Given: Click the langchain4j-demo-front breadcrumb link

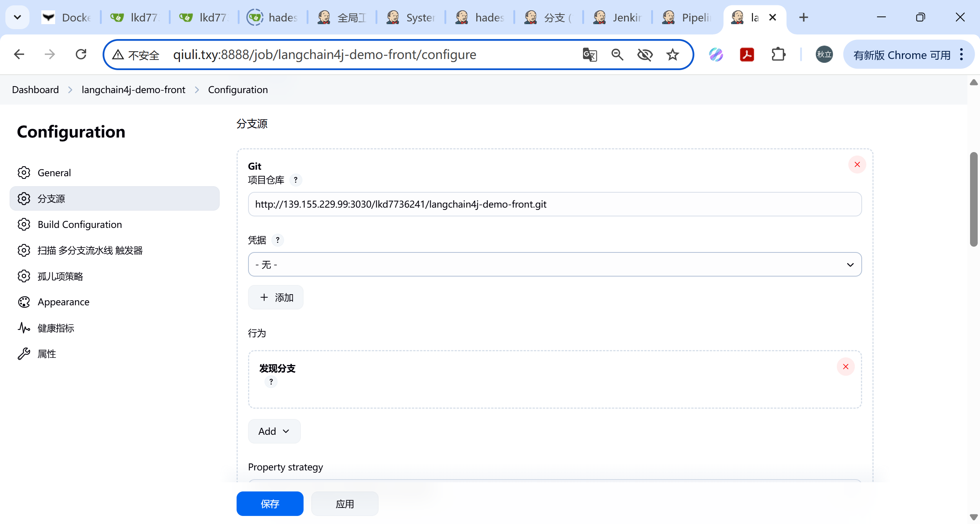Looking at the screenshot, I should pos(133,90).
